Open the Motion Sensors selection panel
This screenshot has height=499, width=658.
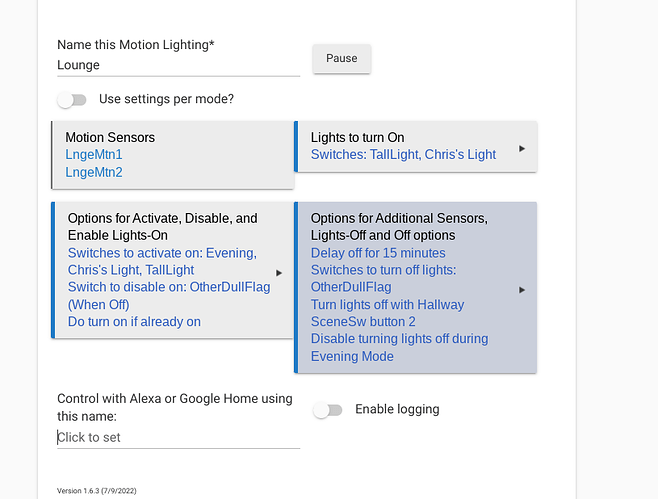(173, 155)
